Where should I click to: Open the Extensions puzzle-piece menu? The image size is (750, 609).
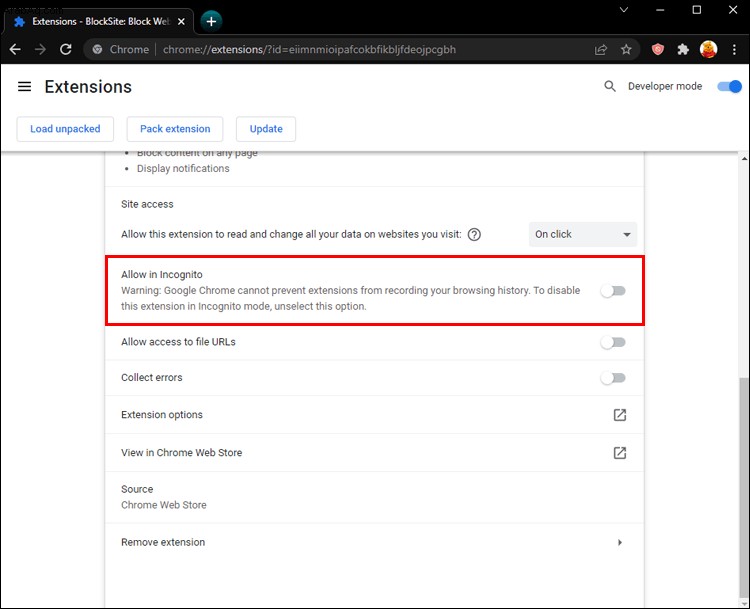(683, 49)
